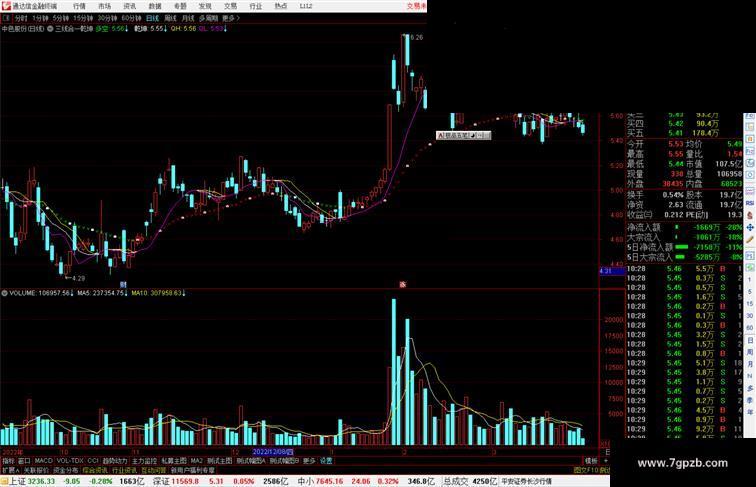Click the 5日净流入额 row label

click(649, 247)
